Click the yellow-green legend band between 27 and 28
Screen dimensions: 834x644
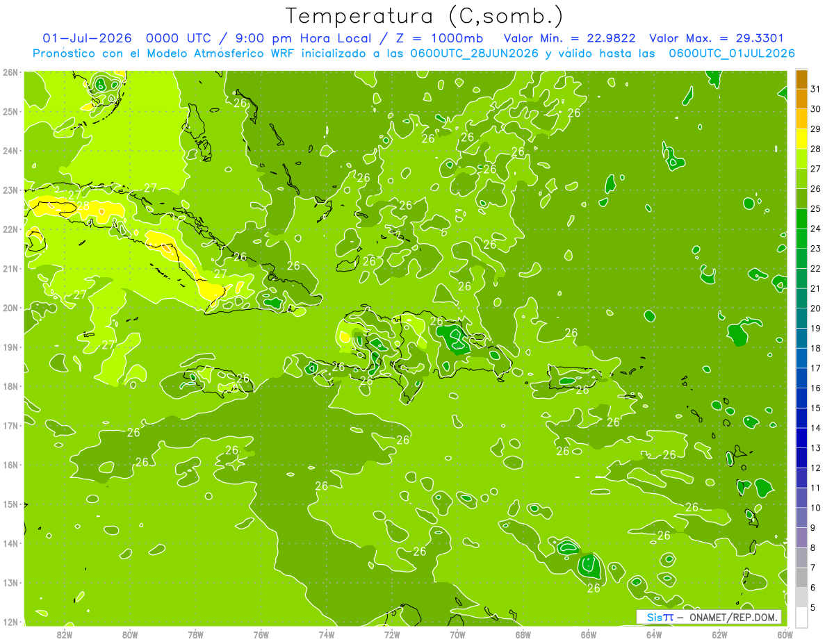[801, 158]
